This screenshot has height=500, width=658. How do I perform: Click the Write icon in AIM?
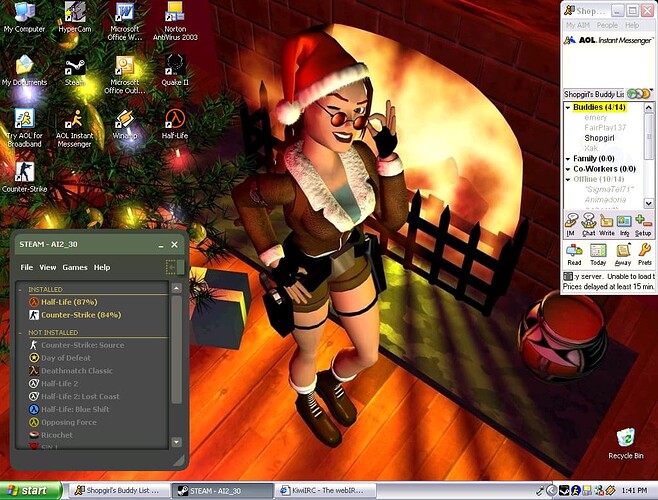606,225
